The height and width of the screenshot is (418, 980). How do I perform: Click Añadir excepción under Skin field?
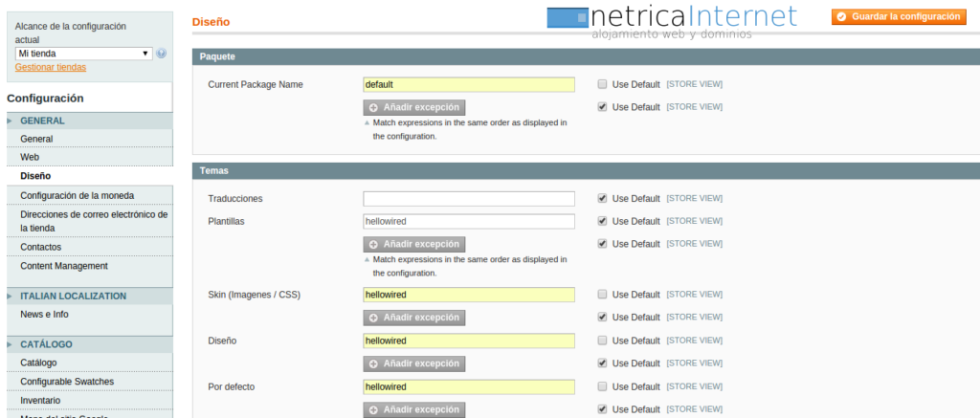click(x=413, y=318)
